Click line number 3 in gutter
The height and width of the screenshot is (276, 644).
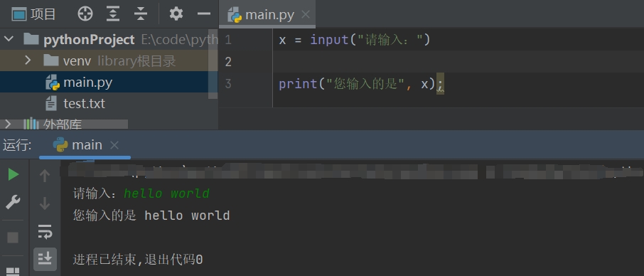click(x=228, y=84)
